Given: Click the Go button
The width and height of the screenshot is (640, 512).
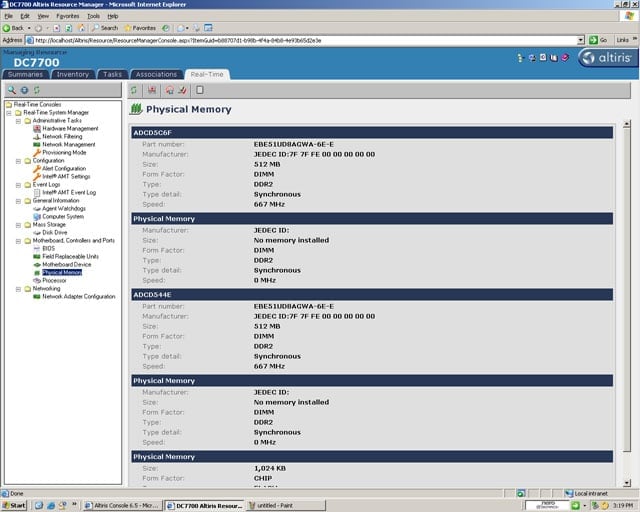Looking at the screenshot, I should tap(598, 40).
